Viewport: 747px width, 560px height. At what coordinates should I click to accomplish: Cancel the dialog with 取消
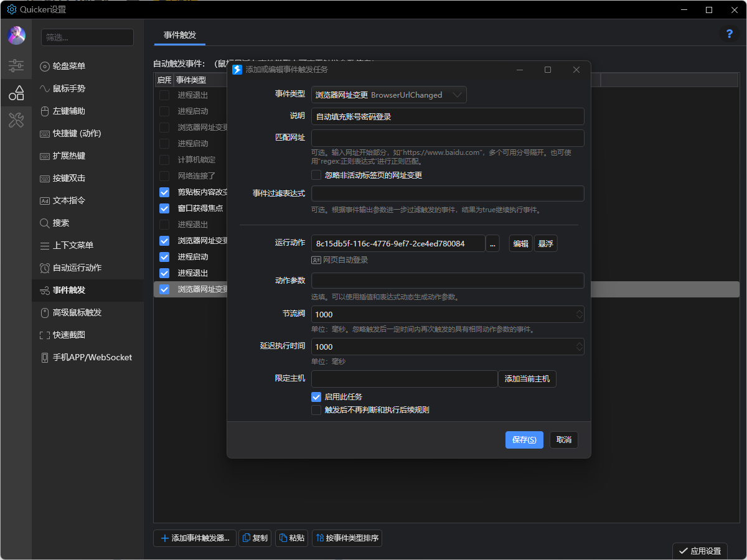pyautogui.click(x=564, y=440)
